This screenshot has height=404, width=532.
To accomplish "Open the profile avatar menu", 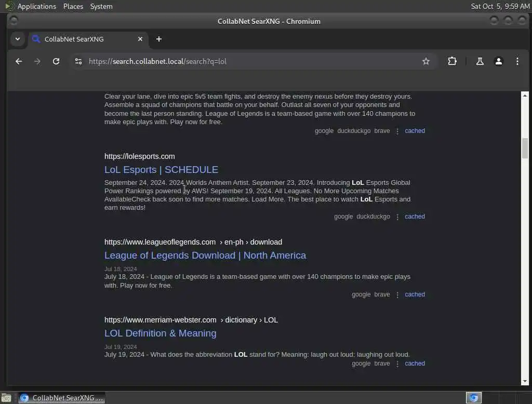I will coord(498,61).
